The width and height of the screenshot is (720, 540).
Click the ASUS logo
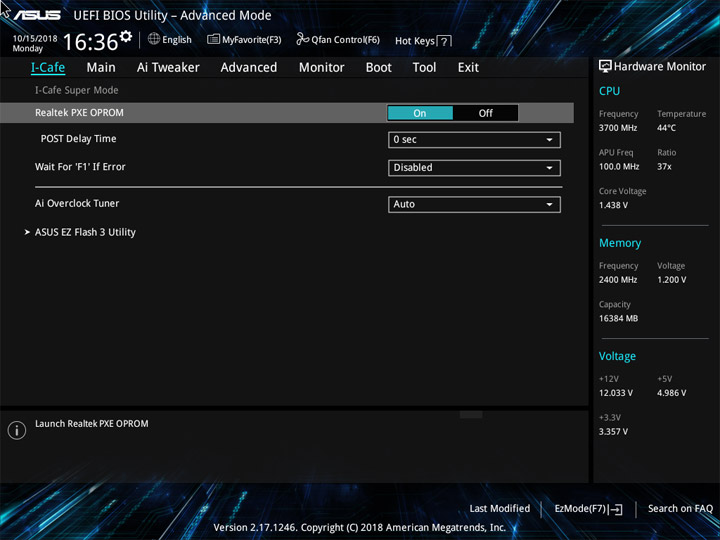click(x=37, y=15)
